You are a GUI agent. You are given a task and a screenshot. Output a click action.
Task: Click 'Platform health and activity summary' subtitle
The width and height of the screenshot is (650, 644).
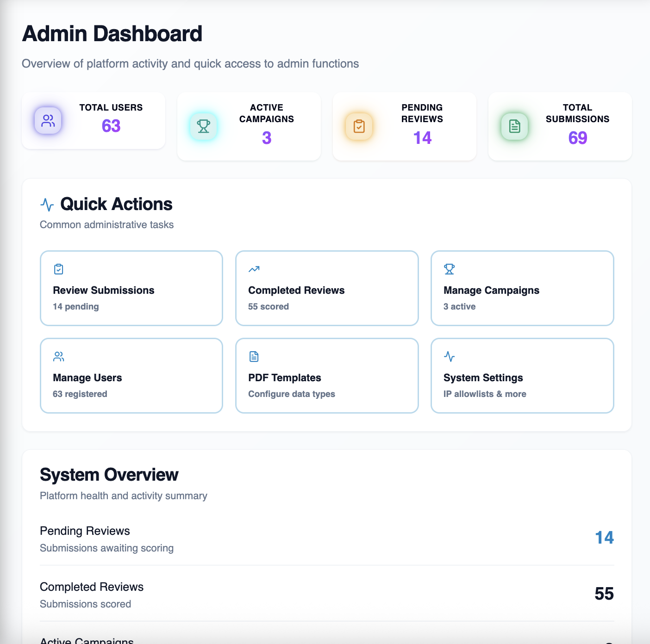(124, 496)
